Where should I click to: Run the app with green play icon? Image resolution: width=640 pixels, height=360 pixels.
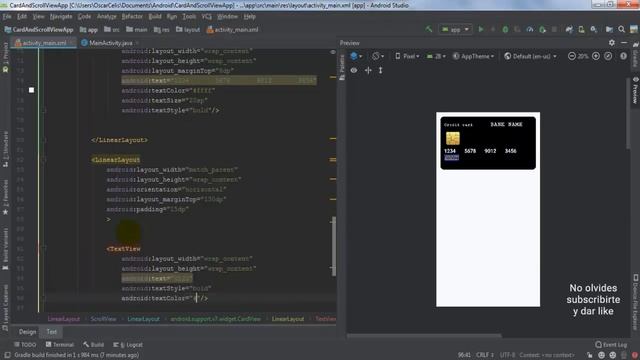481,29
